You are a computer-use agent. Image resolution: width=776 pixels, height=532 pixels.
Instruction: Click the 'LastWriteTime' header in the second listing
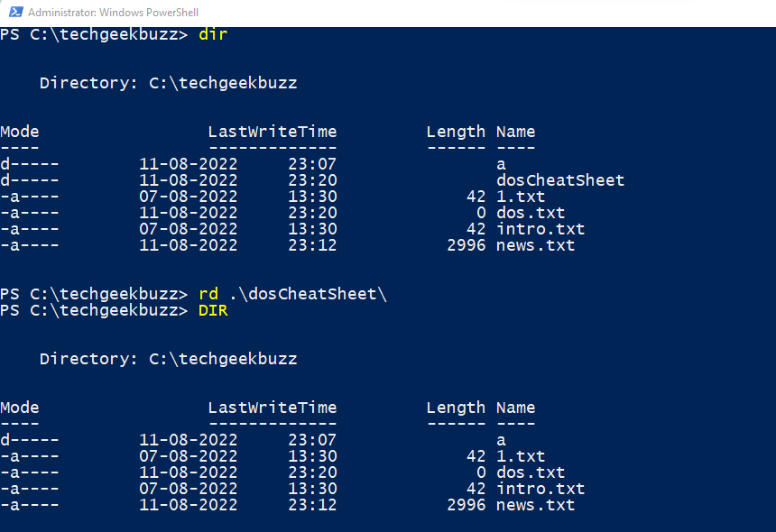[273, 408]
